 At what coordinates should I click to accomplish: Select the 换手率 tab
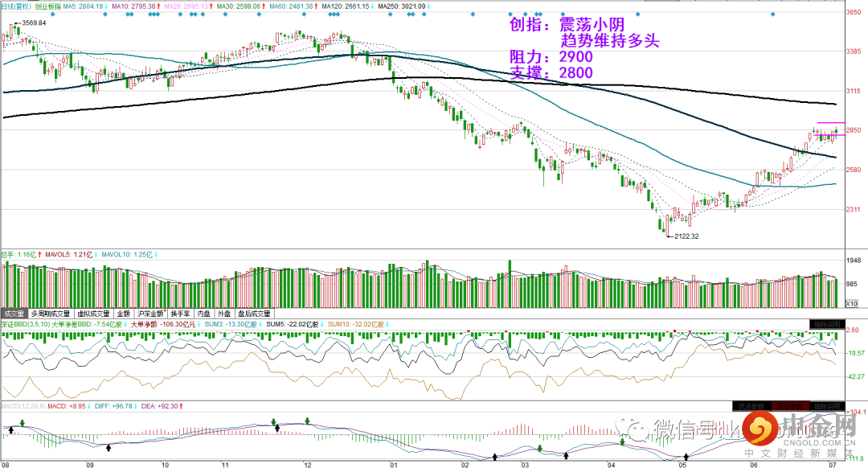click(181, 314)
